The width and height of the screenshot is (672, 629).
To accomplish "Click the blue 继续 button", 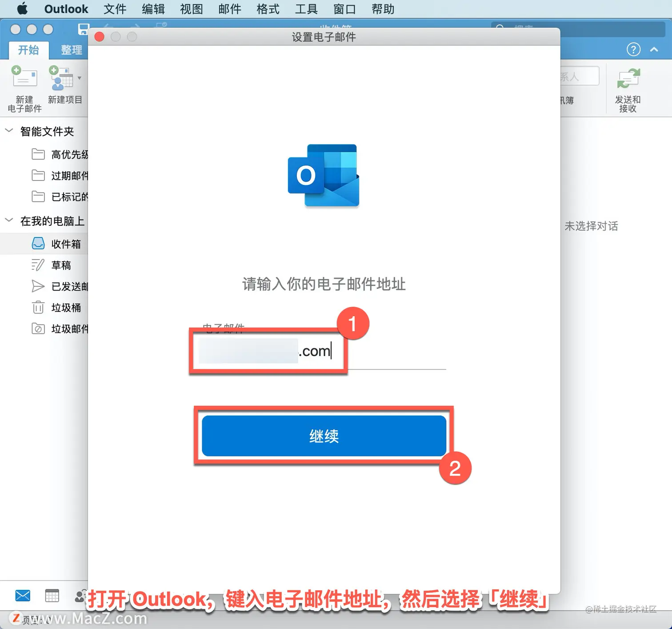I will pos(324,436).
